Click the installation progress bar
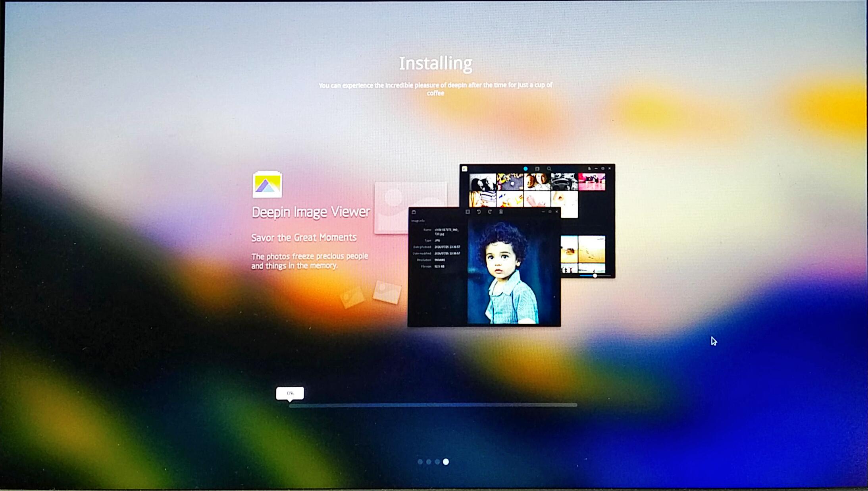Screen dimensions: 868x491 click(433, 405)
